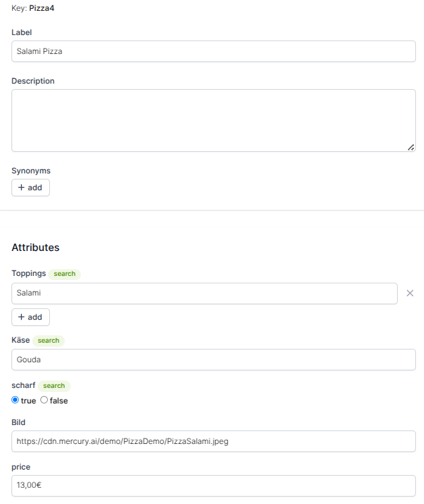Click the Attributes section heading

(x=36, y=248)
